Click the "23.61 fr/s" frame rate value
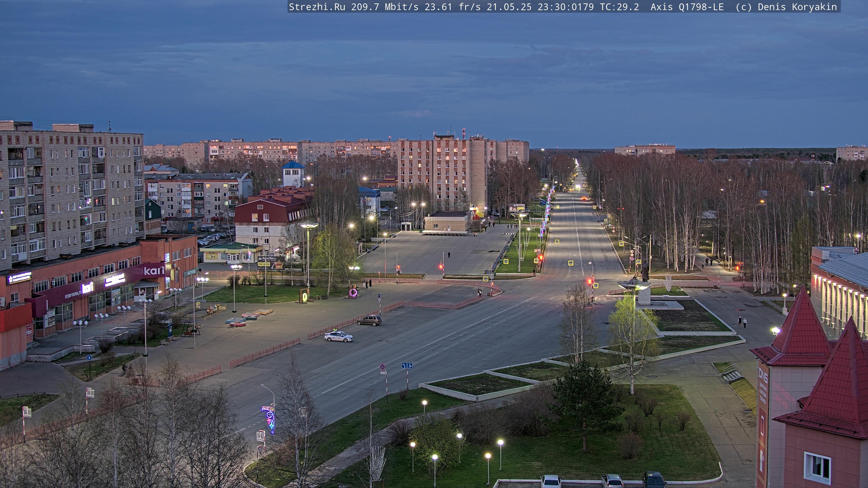The height and width of the screenshot is (488, 868). click(453, 7)
